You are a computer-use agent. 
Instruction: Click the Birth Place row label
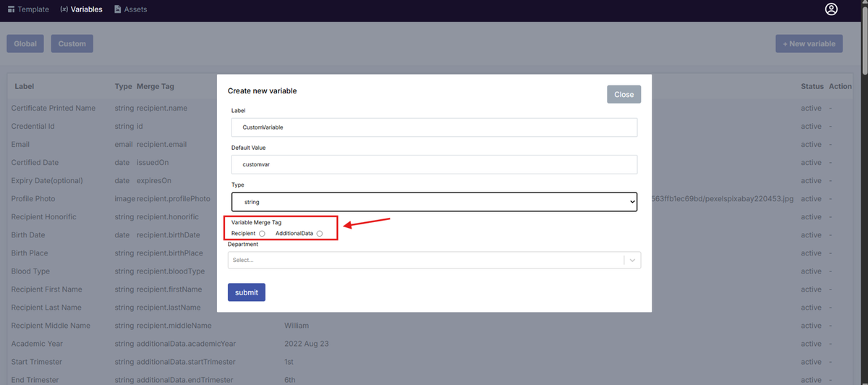(x=30, y=253)
